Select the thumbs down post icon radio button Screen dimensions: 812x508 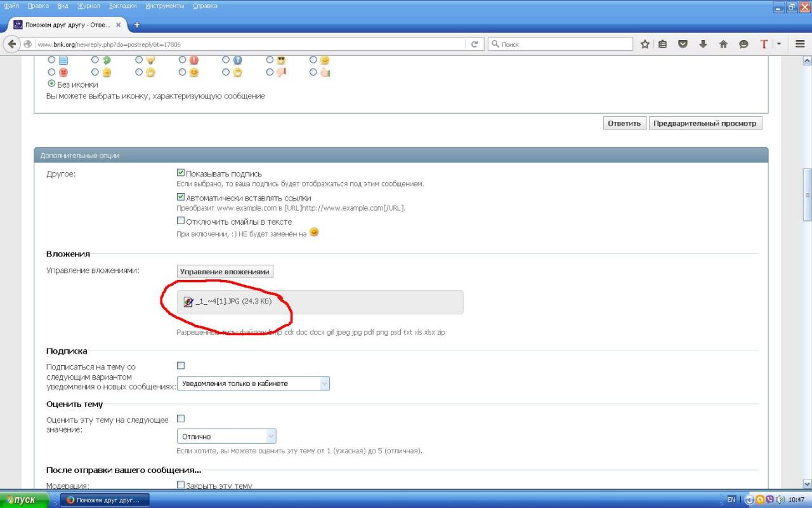point(270,72)
